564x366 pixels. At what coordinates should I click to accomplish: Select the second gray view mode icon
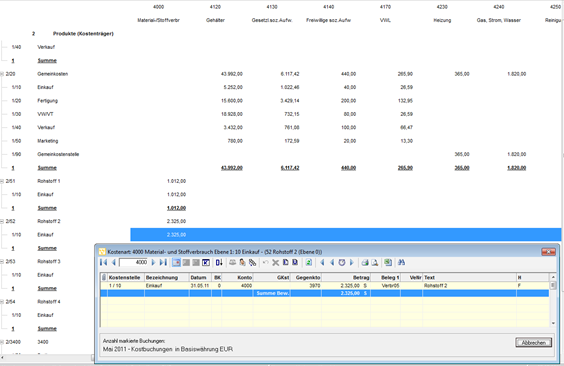tap(186, 262)
